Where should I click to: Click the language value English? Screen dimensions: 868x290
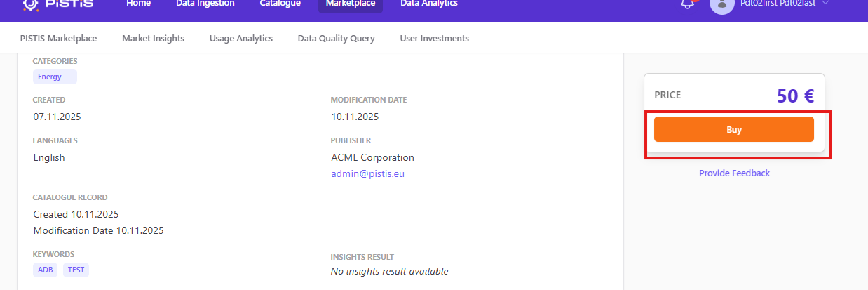point(49,157)
